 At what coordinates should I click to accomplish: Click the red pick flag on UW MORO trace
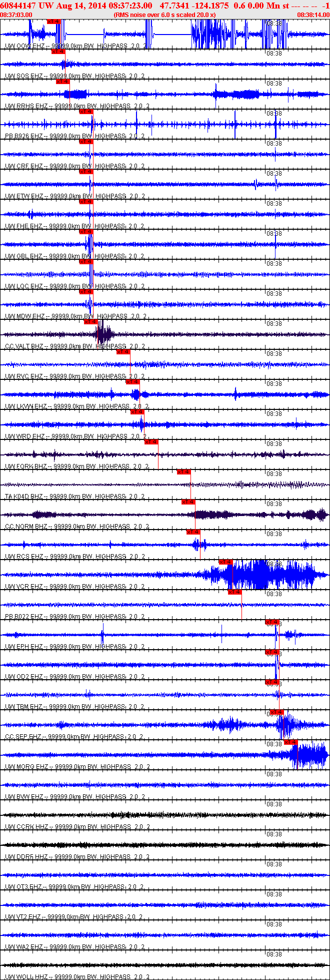291,742
